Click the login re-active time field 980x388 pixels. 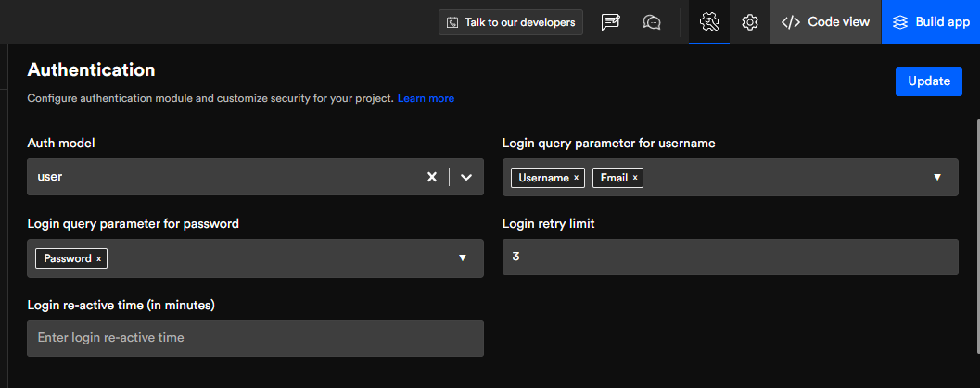pyautogui.click(x=255, y=338)
